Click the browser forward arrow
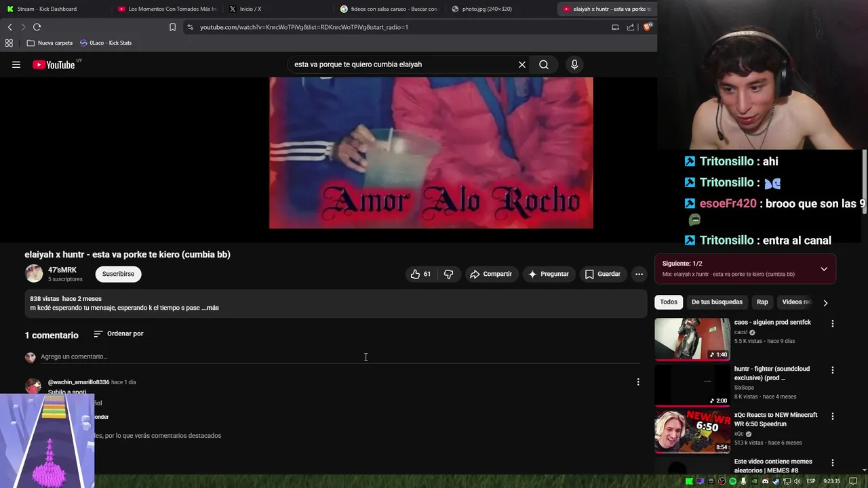Screen dimensions: 868x488 click(x=23, y=27)
